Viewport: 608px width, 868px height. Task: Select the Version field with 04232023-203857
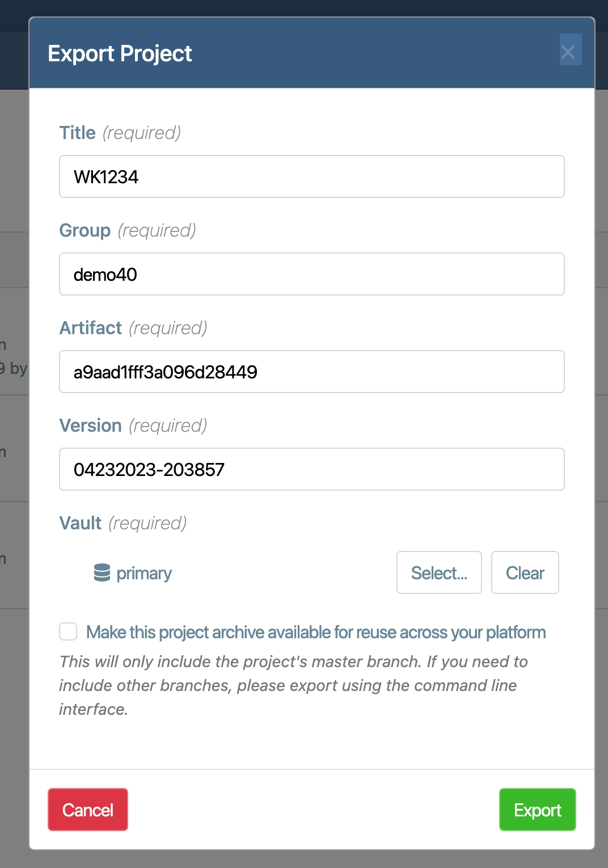pos(311,469)
